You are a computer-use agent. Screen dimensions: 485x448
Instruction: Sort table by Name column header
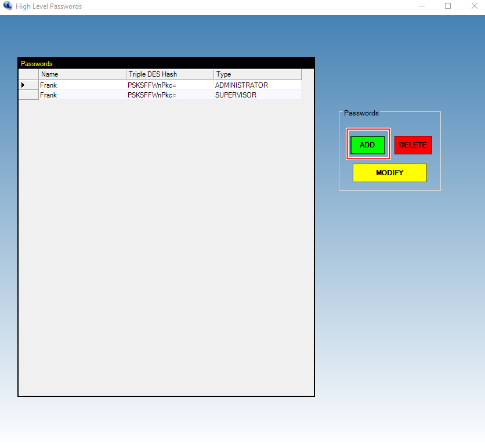coord(82,74)
